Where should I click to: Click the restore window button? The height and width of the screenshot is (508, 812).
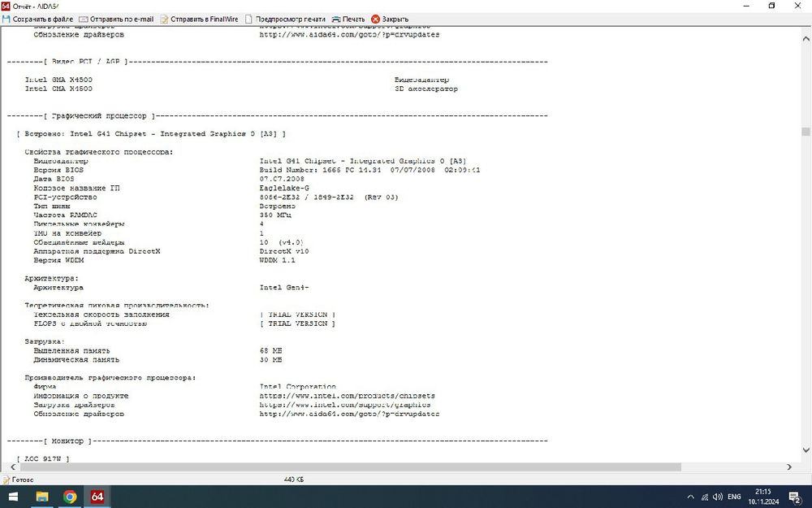point(771,6)
